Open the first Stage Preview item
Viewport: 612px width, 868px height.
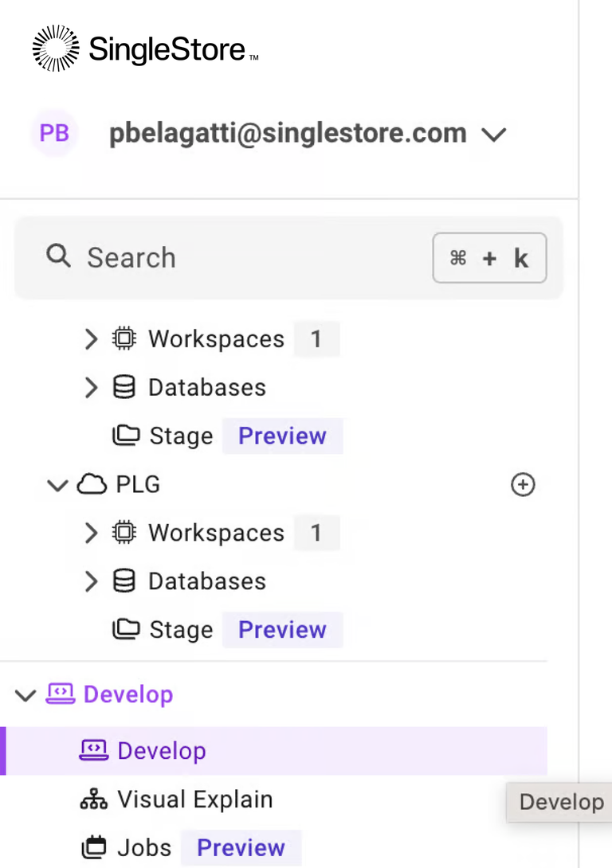pyautogui.click(x=181, y=436)
